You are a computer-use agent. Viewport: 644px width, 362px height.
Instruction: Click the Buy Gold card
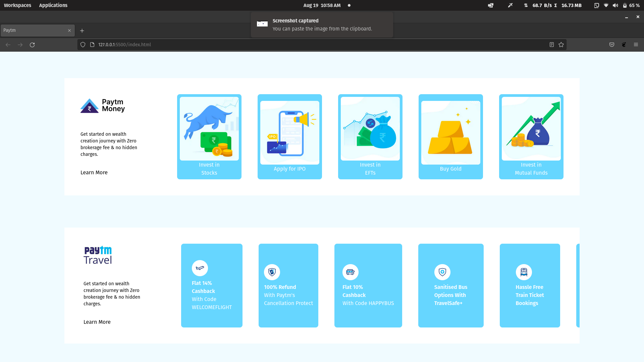450,136
